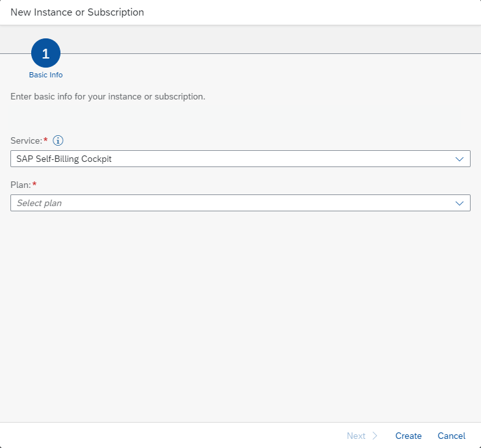
Task: Click the 'Enter basic info' description text
Action: pos(108,97)
